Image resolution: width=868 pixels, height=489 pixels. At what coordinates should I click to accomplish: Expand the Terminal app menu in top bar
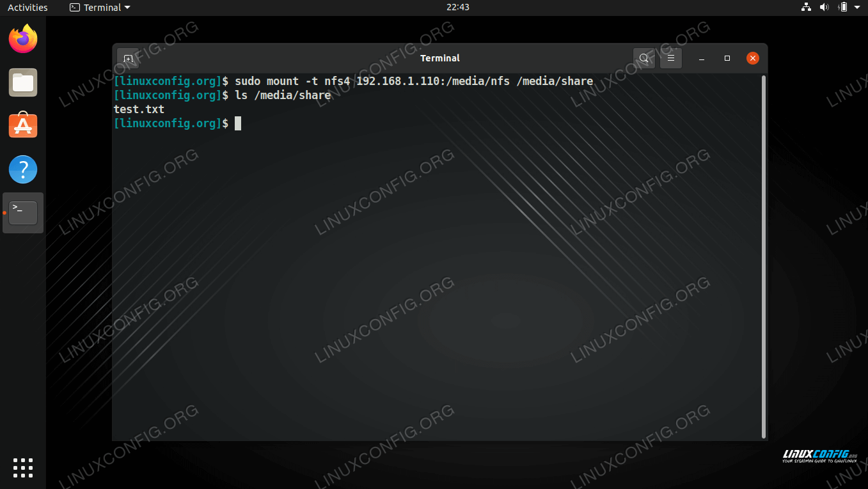point(100,8)
